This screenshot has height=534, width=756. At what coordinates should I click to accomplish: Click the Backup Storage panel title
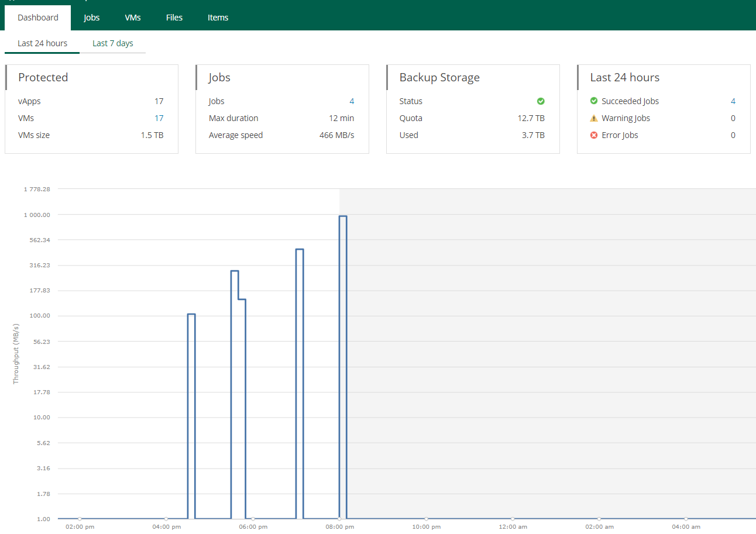pyautogui.click(x=439, y=77)
